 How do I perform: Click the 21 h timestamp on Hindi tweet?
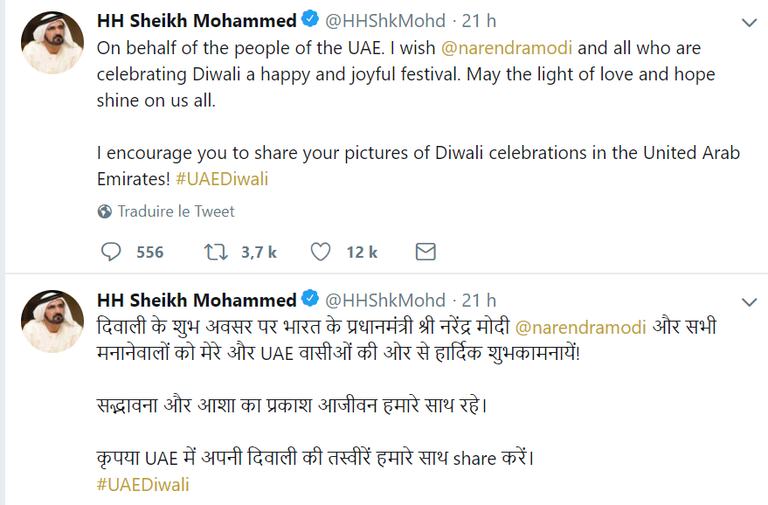pyautogui.click(x=479, y=300)
